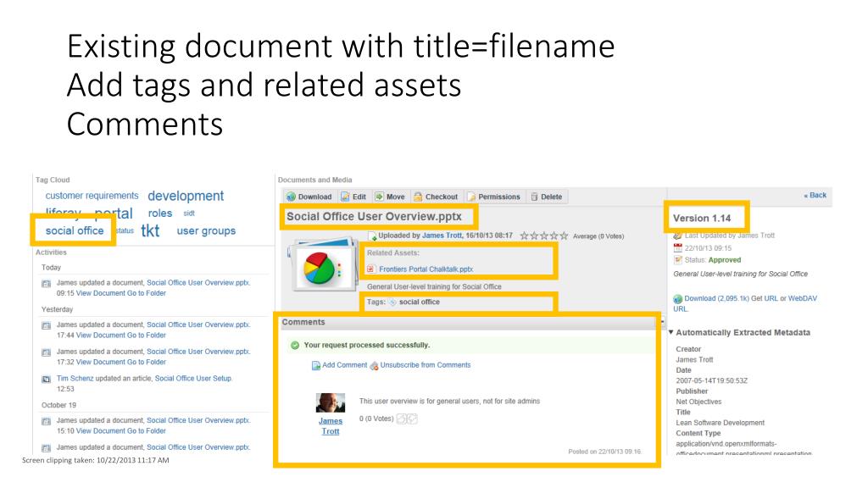The image size is (868, 488).
Task: Click the social office tag under Tags
Action: pyautogui.click(x=419, y=302)
